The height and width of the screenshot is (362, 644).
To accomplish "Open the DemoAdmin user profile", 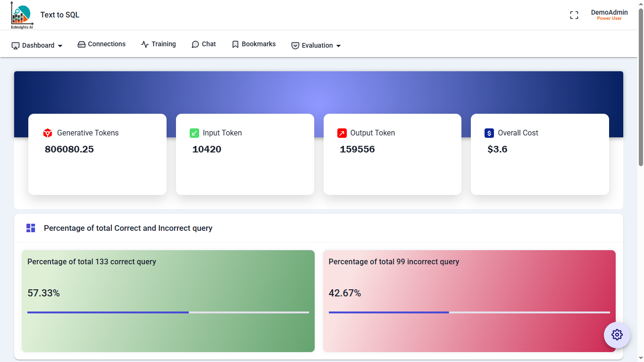I will click(x=610, y=15).
